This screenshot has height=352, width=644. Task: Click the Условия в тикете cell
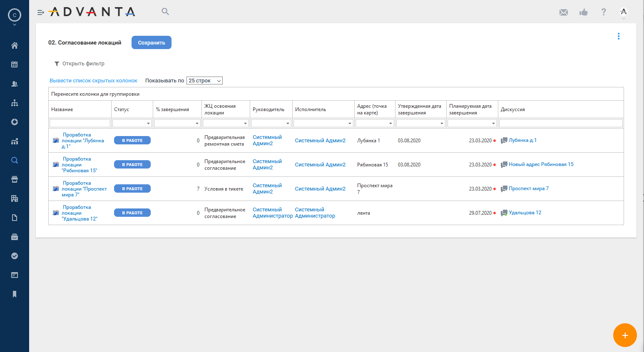(x=224, y=189)
